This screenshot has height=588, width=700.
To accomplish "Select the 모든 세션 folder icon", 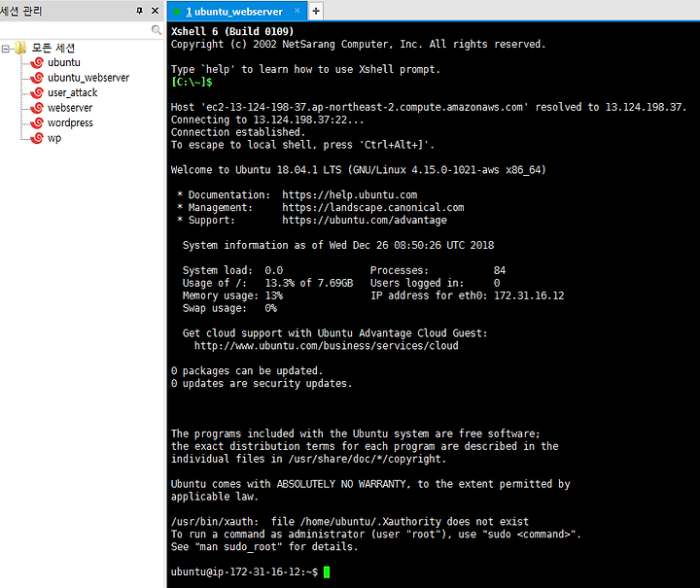I will [x=20, y=48].
